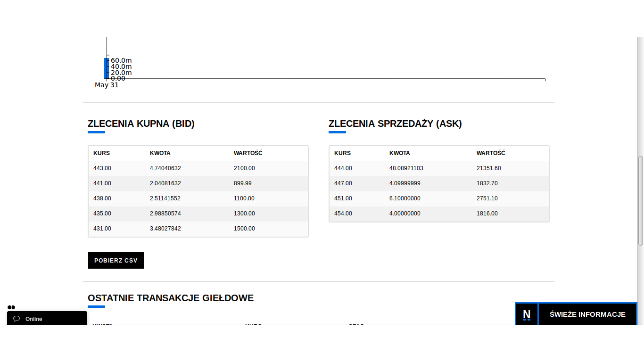Click the OSTATNIE TRANSAKCJE GIEŁDOWE heading
The image size is (644, 362).
coord(171,298)
